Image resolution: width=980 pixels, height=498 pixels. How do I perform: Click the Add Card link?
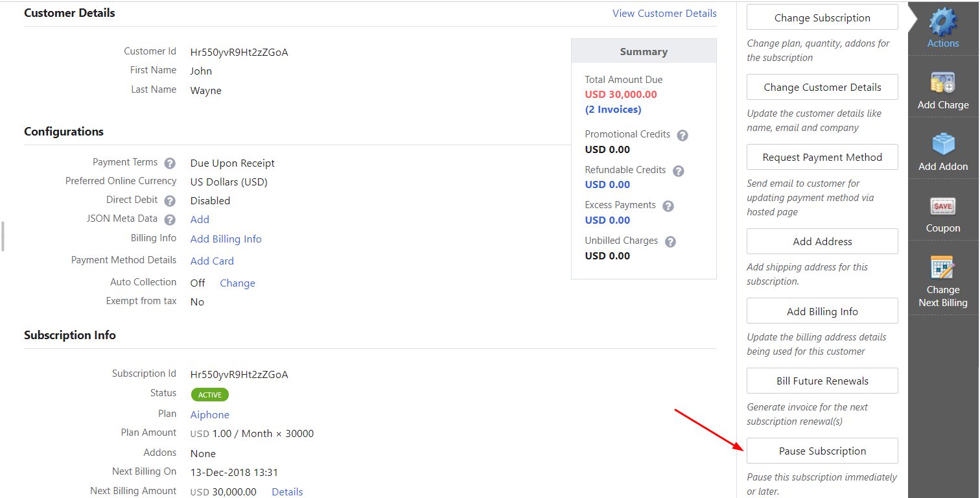click(212, 261)
